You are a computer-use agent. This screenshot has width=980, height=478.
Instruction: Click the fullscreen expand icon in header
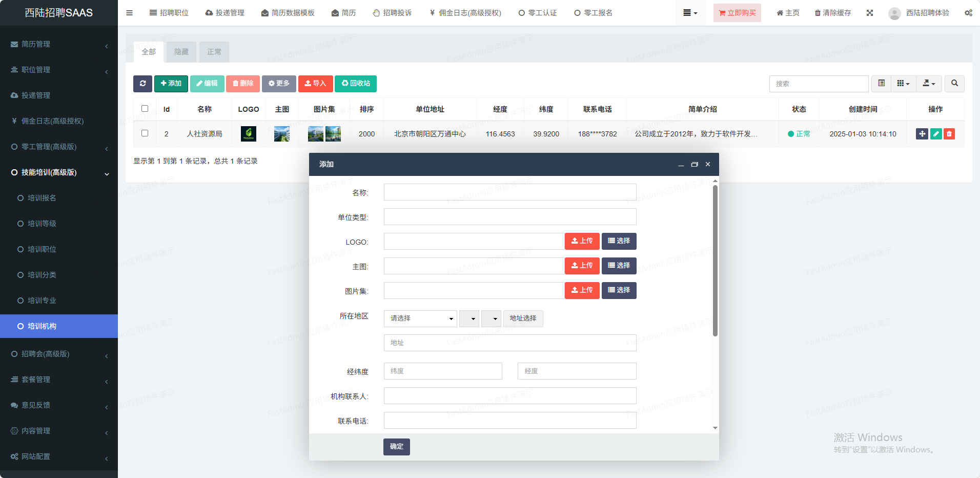(x=870, y=13)
